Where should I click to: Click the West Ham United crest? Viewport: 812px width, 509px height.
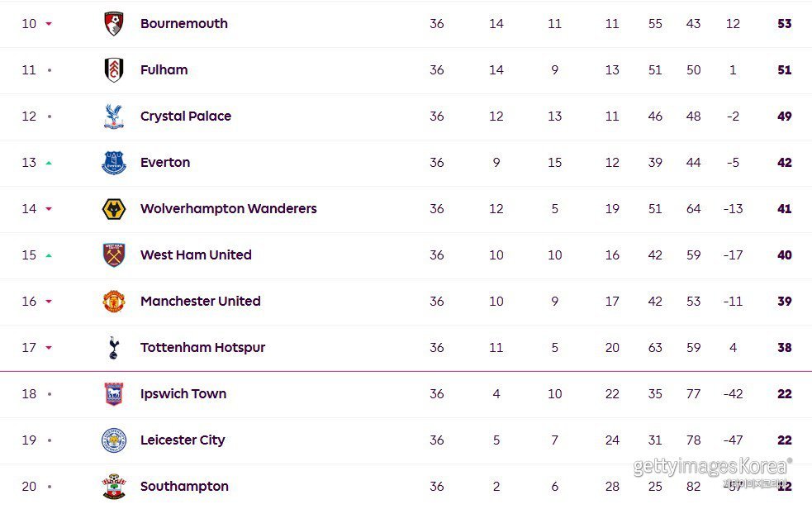coord(114,255)
